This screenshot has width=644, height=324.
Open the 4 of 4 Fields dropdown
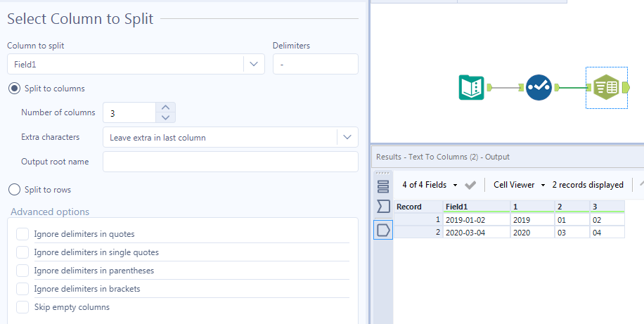tap(430, 185)
